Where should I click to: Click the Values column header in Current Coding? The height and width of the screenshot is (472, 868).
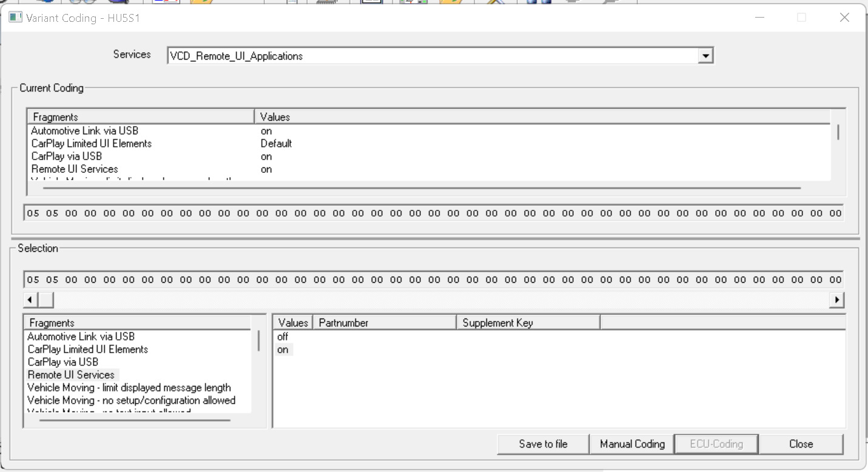click(x=542, y=116)
